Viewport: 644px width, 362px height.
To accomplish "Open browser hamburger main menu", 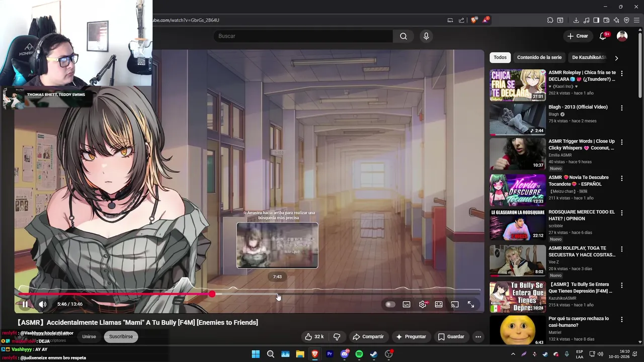I will point(636,20).
